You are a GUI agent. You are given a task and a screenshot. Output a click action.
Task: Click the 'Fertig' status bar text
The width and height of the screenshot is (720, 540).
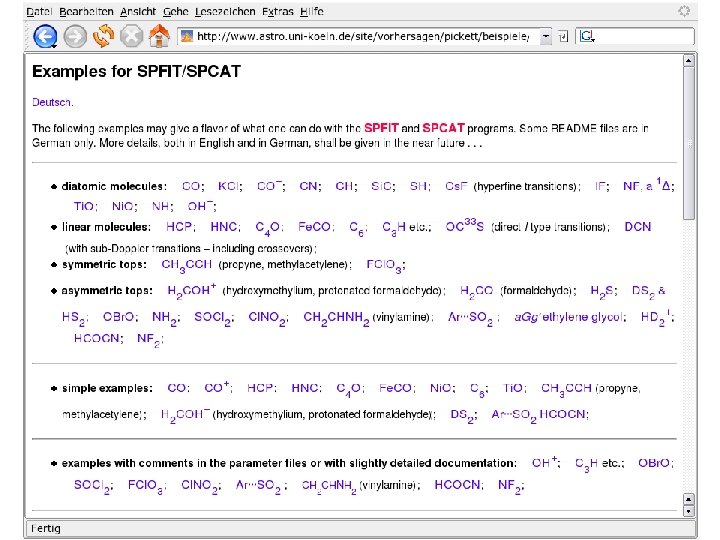click(46, 529)
